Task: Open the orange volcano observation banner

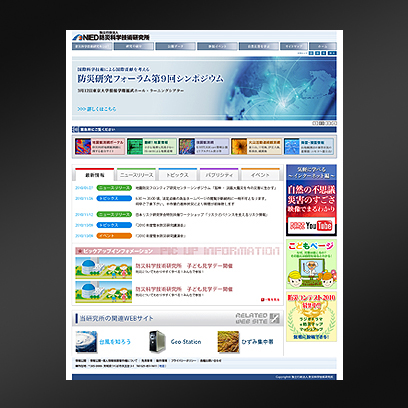Action: (256, 147)
